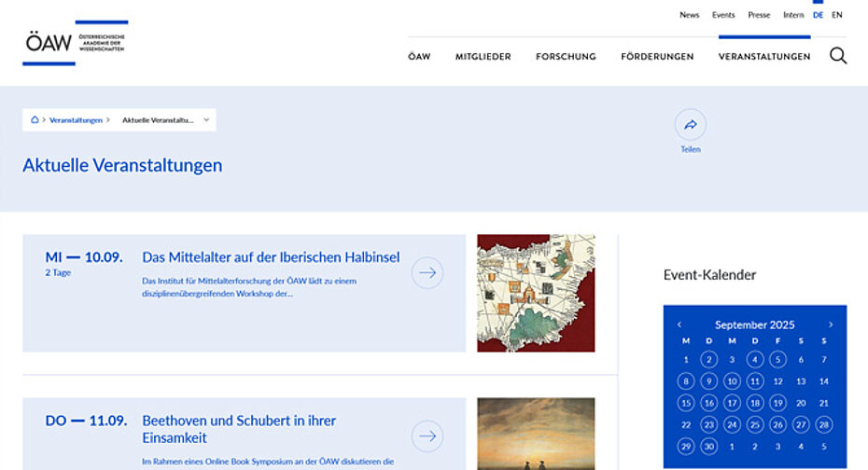Screen dimensions: 868x470
Task: Expand the Veranstaltungen navigation item
Action: [764, 57]
